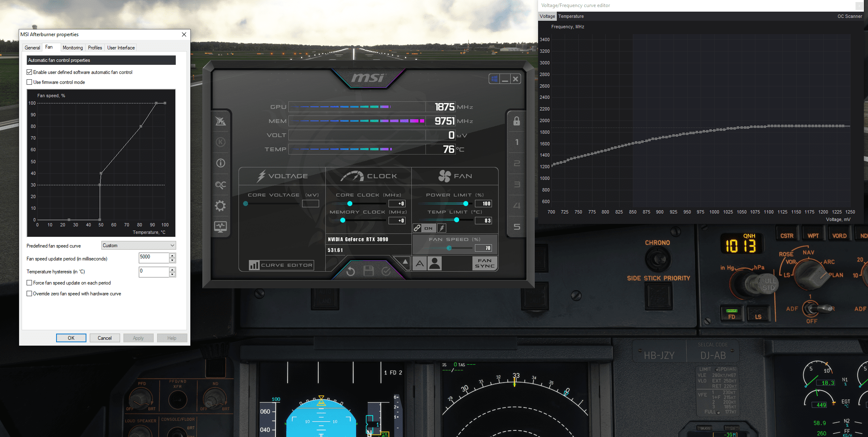Click the temperature hysteresis input field
The width and height of the screenshot is (868, 437).
[x=154, y=272]
